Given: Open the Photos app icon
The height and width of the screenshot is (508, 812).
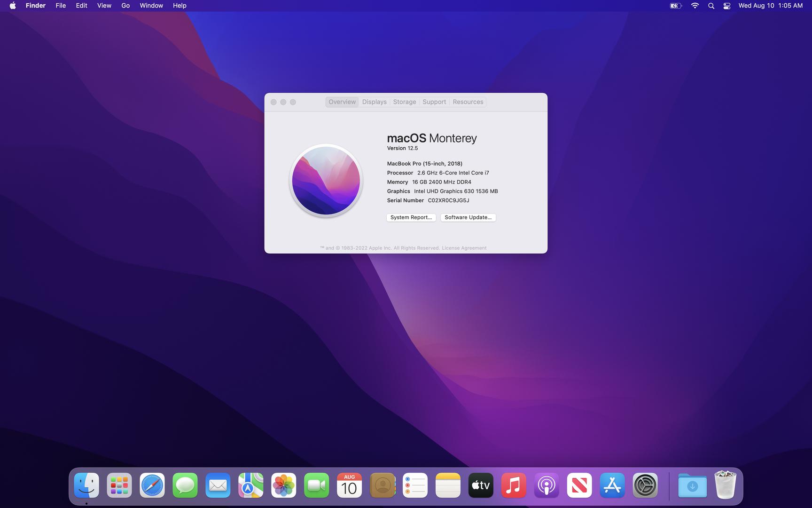Looking at the screenshot, I should point(284,485).
